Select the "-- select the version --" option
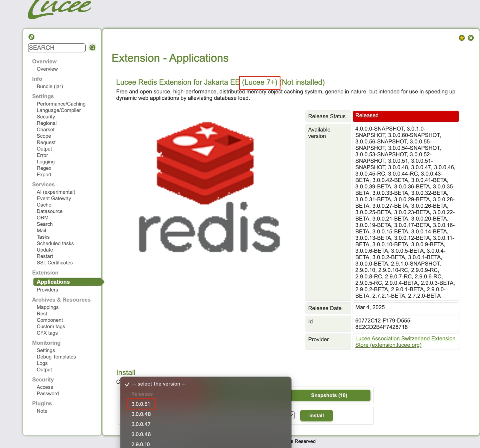 click(159, 384)
